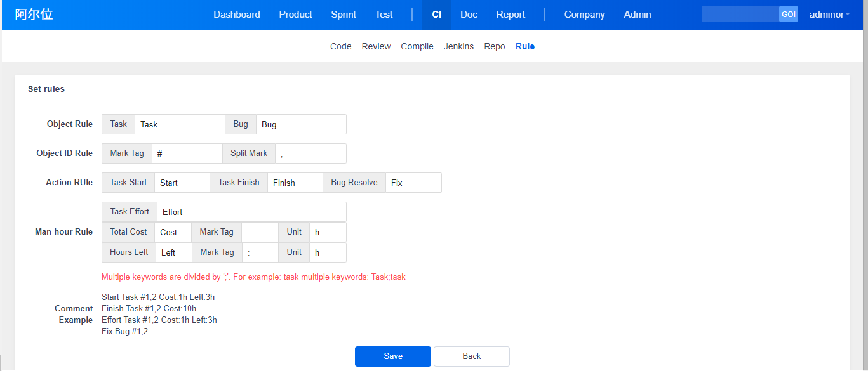Click the 'Task Effort' addon label

(130, 212)
